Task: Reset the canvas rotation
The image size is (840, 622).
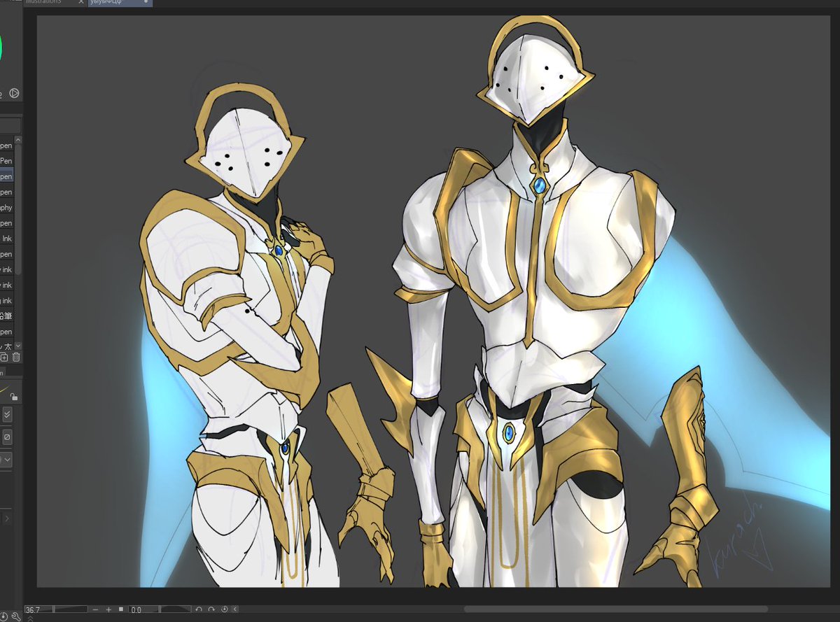Action: [225, 609]
